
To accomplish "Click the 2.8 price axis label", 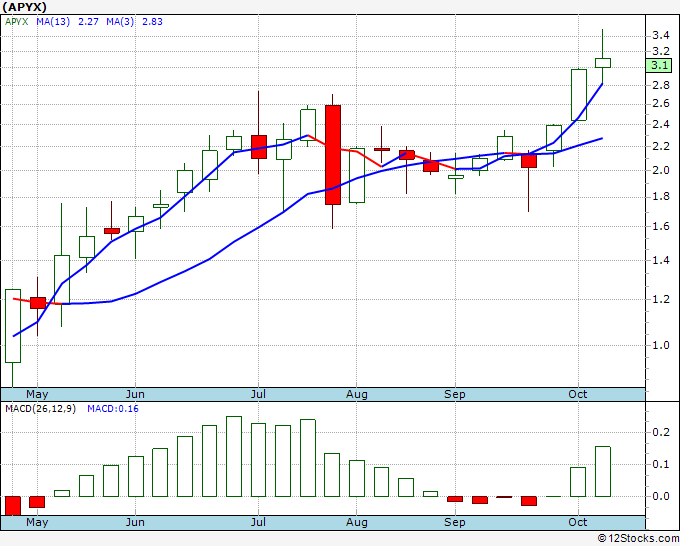I will tap(660, 85).
